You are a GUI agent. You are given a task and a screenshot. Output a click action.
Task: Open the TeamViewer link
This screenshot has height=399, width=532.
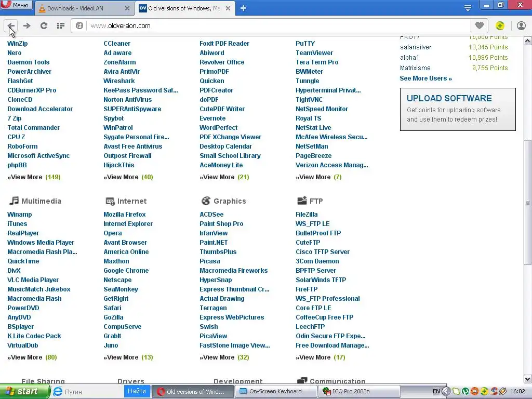(314, 53)
